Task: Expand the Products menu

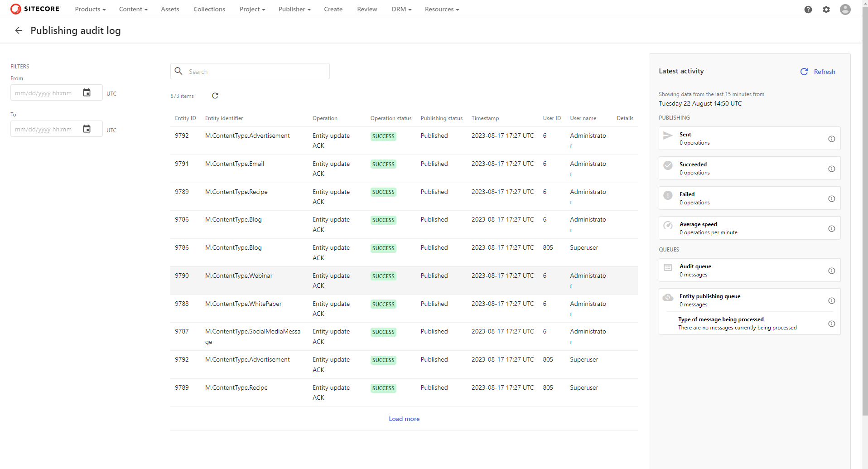Action: (90, 9)
